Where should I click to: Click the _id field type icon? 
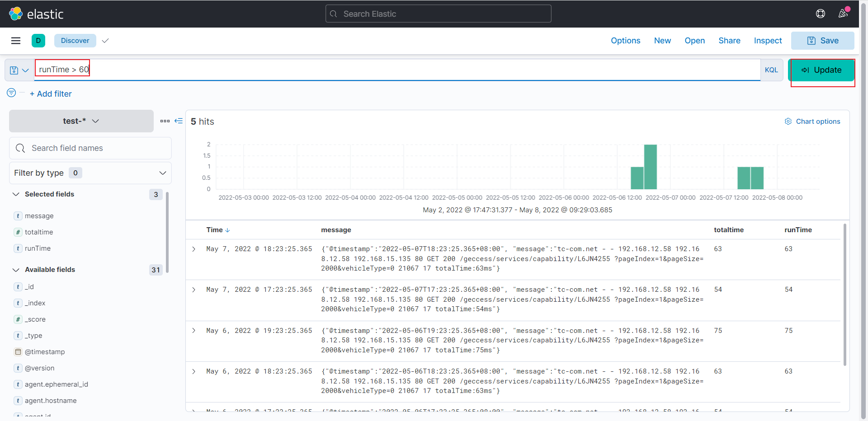pyautogui.click(x=18, y=287)
